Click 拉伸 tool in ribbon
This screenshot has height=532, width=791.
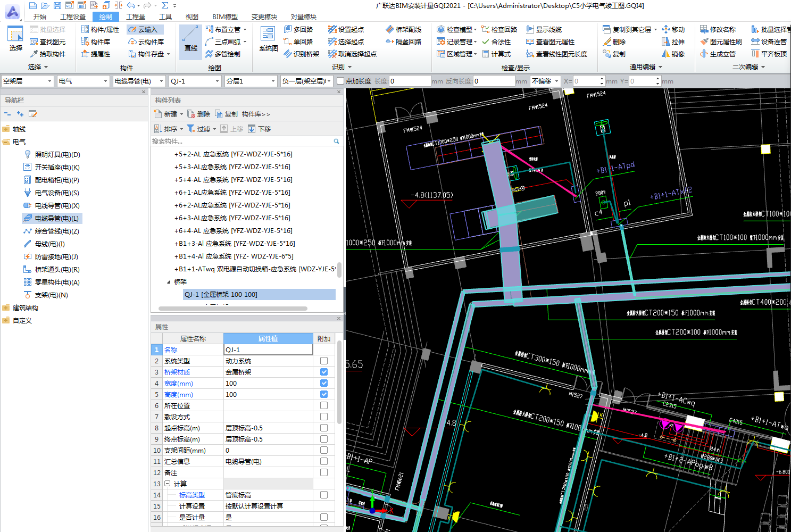pyautogui.click(x=673, y=41)
